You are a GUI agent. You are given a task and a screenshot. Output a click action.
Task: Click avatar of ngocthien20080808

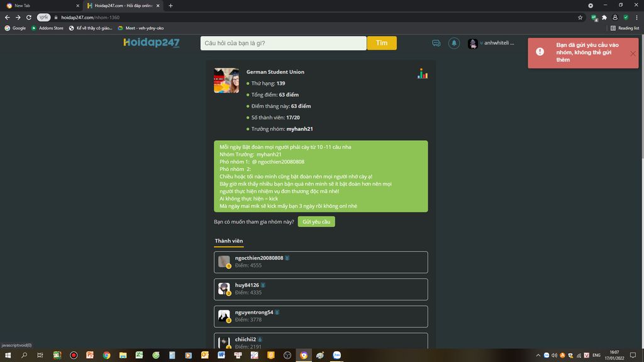[224, 261]
